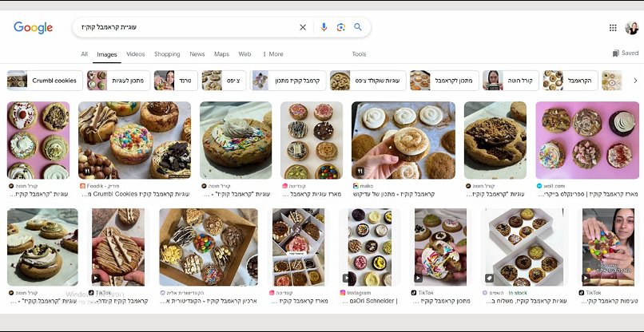This screenshot has height=332, width=644.
Task: Open the wolt.com pink cookie image
Action: tap(576, 140)
